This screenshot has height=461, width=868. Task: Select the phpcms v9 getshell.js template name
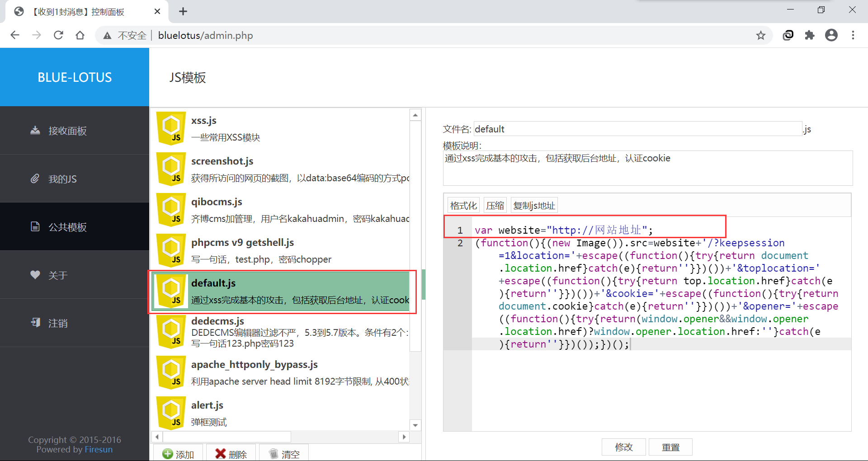click(x=242, y=242)
